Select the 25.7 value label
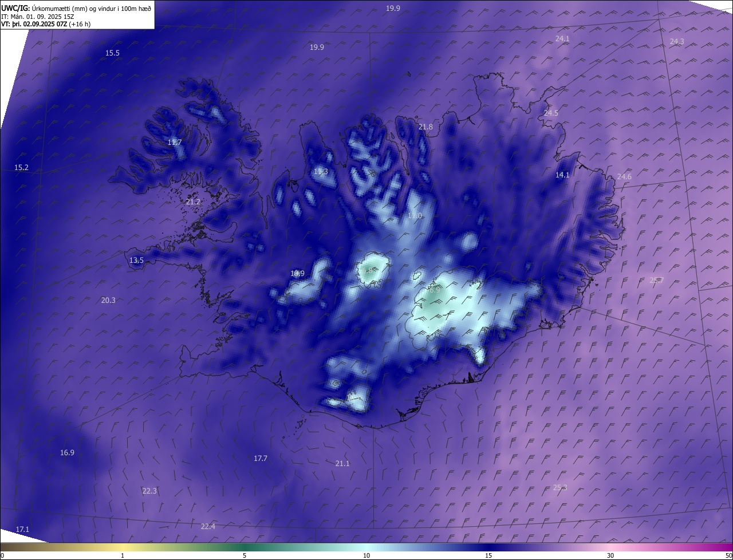Image resolution: width=733 pixels, height=560 pixels. (x=657, y=281)
